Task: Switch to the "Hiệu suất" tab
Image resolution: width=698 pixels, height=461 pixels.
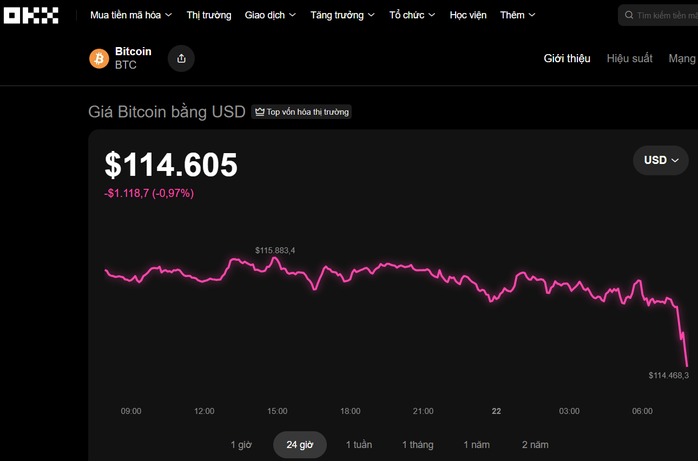Action: click(629, 59)
